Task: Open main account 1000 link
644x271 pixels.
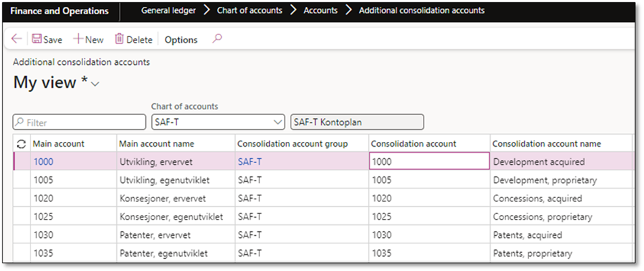Action: [43, 162]
